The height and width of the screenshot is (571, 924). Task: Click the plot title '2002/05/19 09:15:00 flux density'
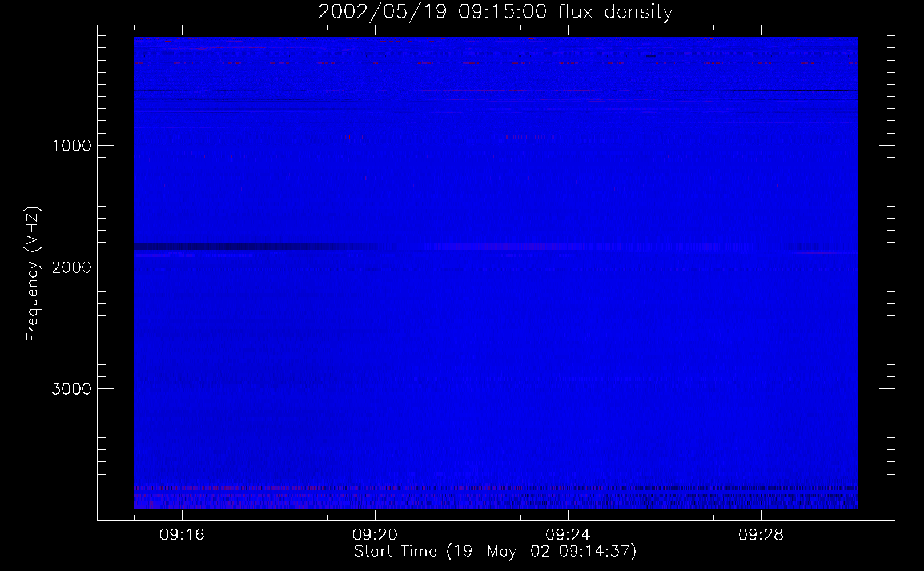pos(495,12)
